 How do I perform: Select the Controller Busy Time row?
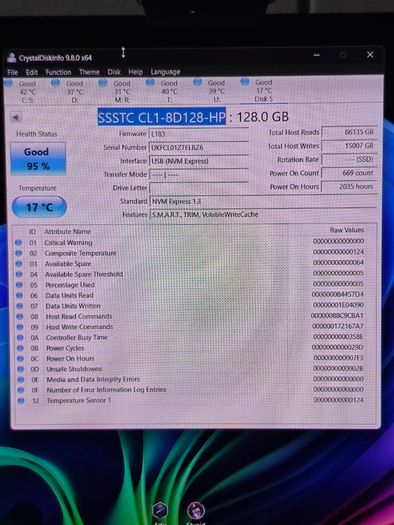click(195, 337)
